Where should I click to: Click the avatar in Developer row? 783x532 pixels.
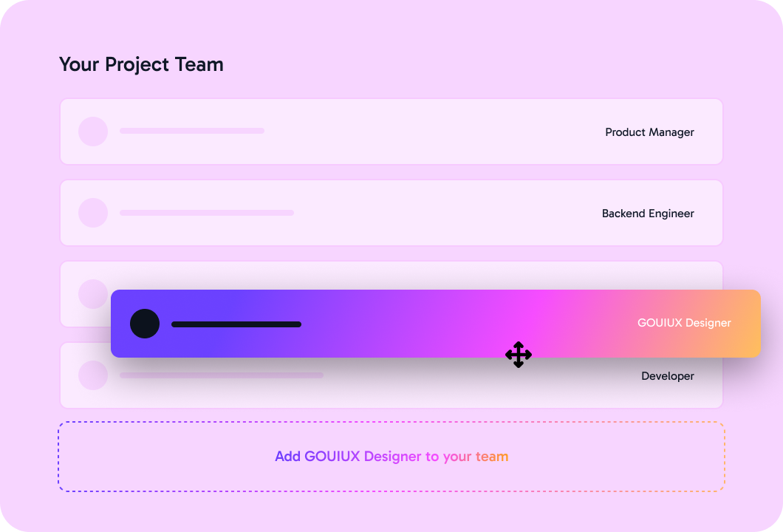coord(93,375)
